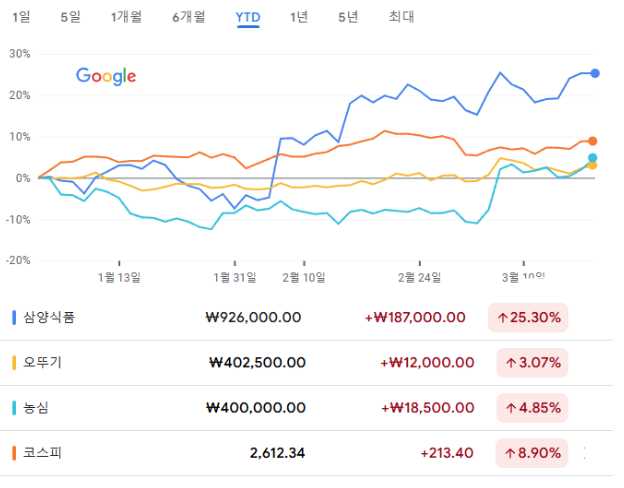Switch to the 1일 time range tab
This screenshot has width=624, height=488.
tap(21, 17)
